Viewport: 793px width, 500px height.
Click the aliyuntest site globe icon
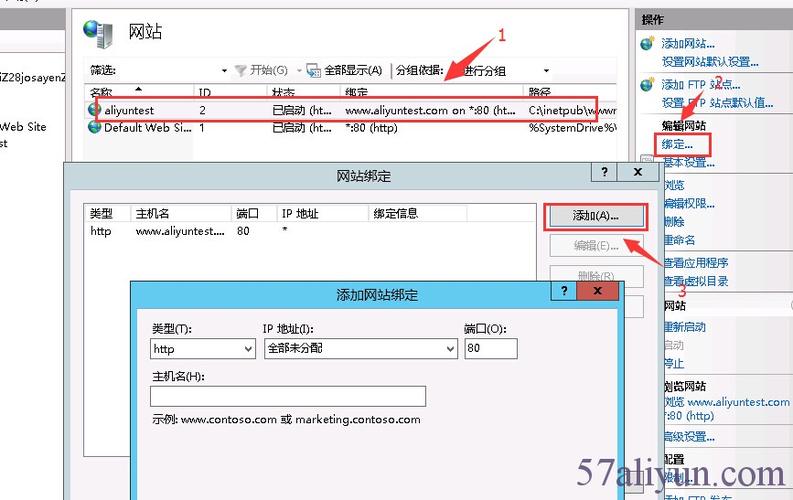[x=95, y=110]
